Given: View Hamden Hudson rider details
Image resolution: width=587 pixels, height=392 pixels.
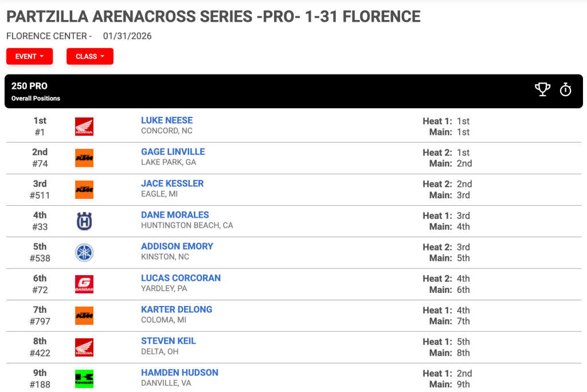Looking at the screenshot, I should pos(179,373).
